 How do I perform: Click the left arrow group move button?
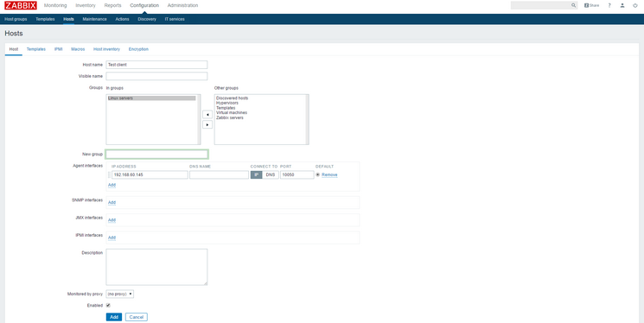tap(207, 115)
